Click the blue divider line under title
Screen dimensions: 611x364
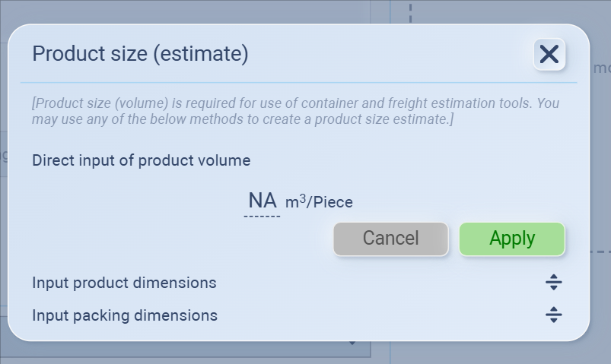(x=298, y=82)
